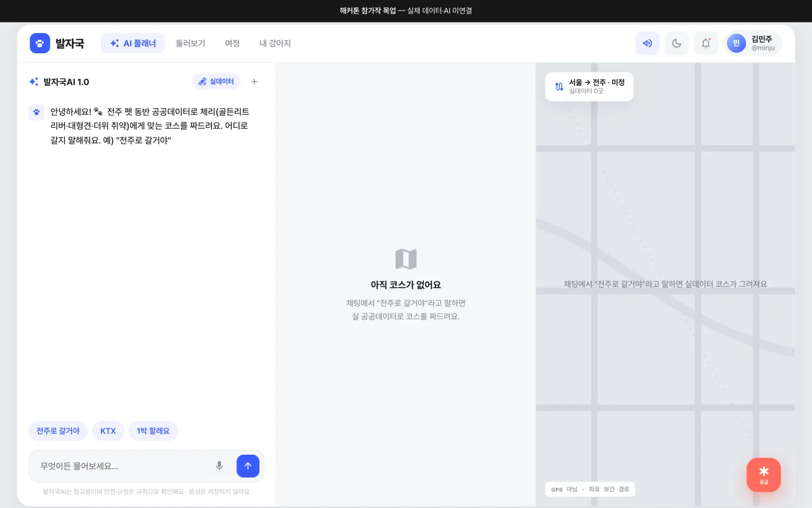Open 김민주 user profile menu
The width and height of the screenshot is (812, 508).
pos(753,43)
